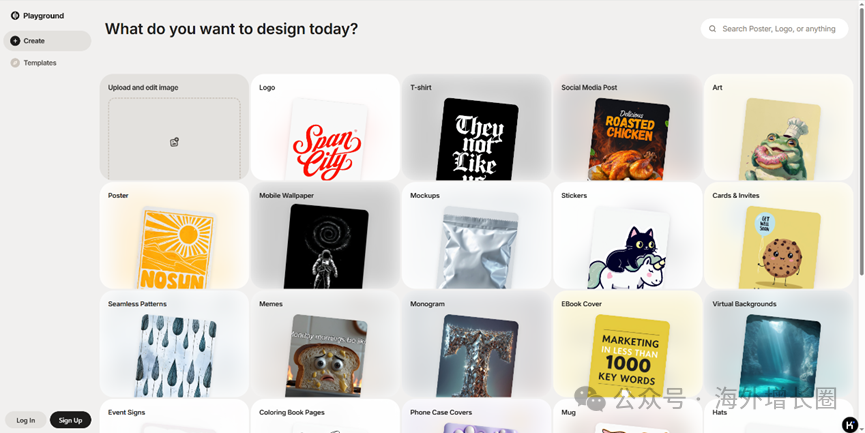Open the Create menu item
The height and width of the screenshot is (433, 865).
pyautogui.click(x=47, y=41)
